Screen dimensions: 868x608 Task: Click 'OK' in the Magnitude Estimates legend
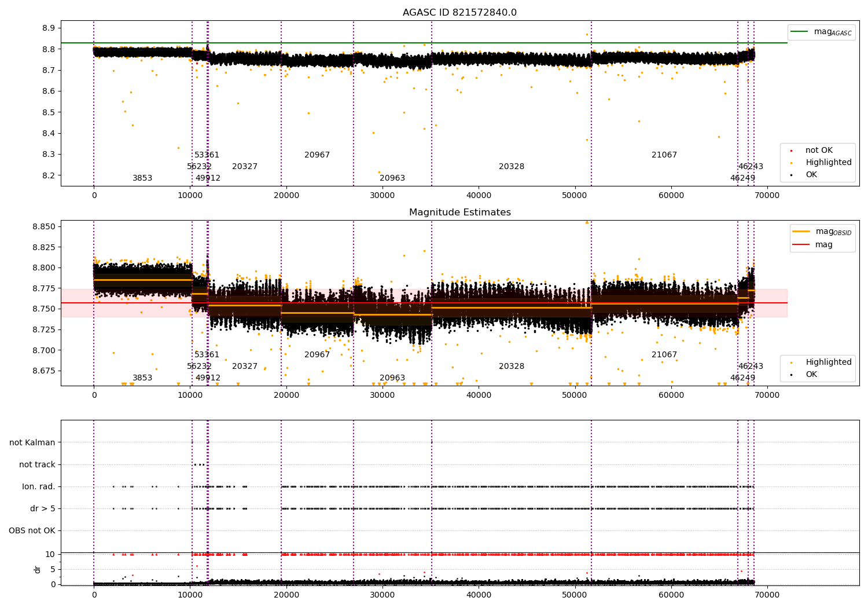click(811, 375)
